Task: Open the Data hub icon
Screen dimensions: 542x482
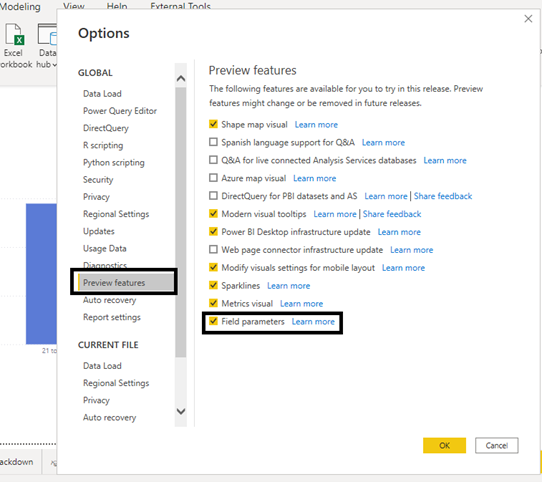Action: pyautogui.click(x=47, y=34)
